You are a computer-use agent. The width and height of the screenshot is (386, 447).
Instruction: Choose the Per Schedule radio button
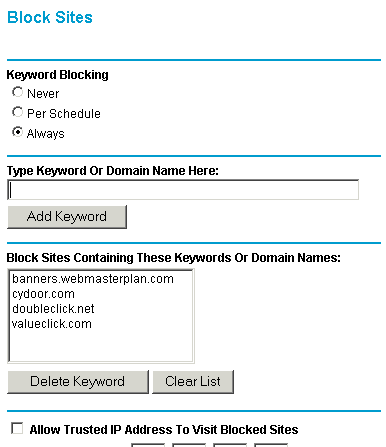pyautogui.click(x=17, y=112)
